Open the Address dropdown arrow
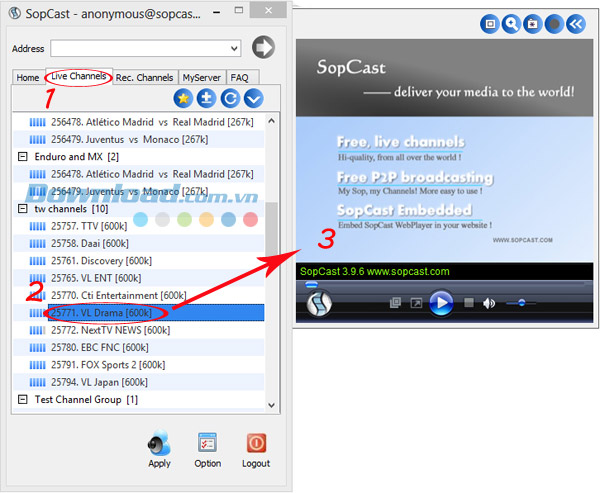The height and width of the screenshot is (493, 600). (x=234, y=49)
